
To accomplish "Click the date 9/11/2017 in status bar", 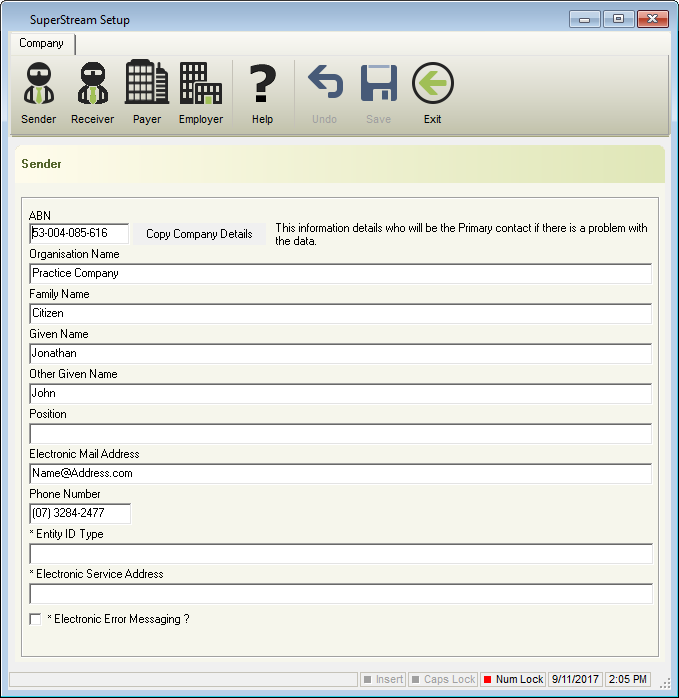I will point(575,679).
